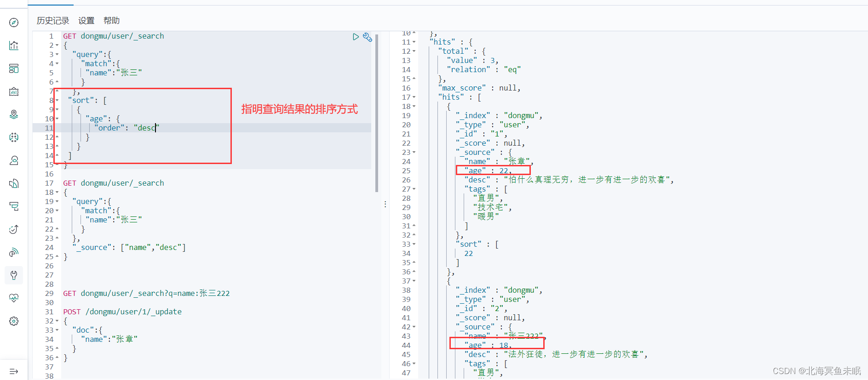Collapse editor fold arrow at line 2

(x=57, y=45)
